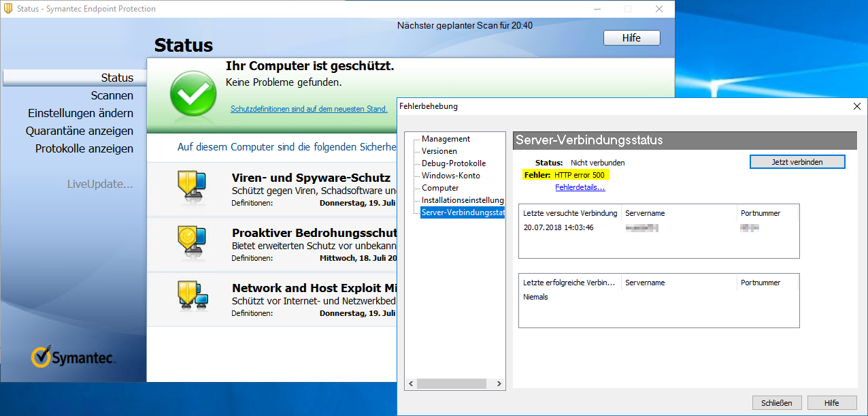868x416 pixels.
Task: Select Versionen in troubleshooting tree
Action: pos(439,151)
